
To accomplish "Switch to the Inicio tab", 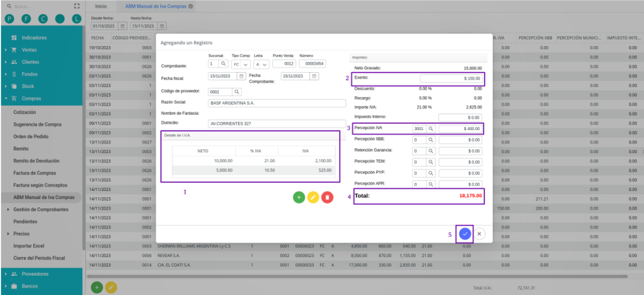I will (101, 7).
